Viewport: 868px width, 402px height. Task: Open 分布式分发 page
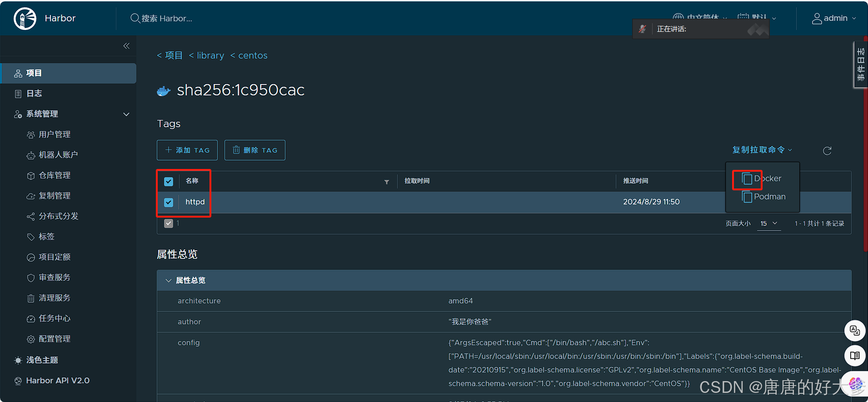point(58,216)
